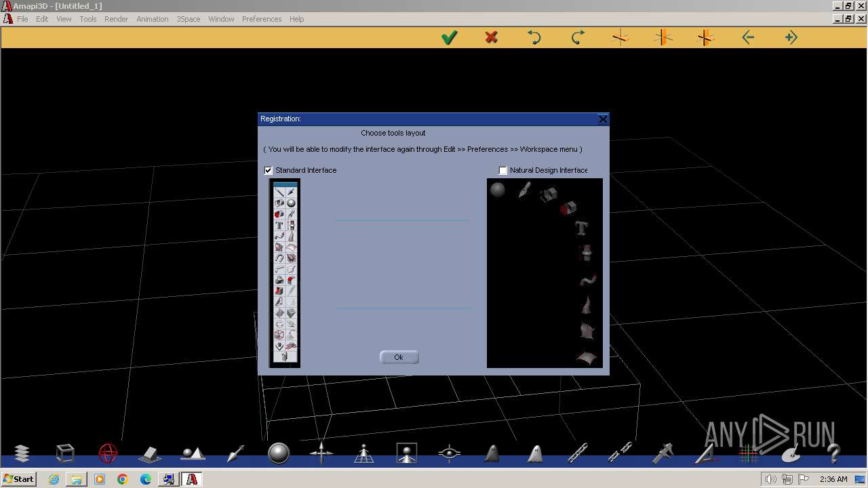This screenshot has height=488, width=868.
Task: Click the figure standing on grid icon
Action: (x=364, y=453)
